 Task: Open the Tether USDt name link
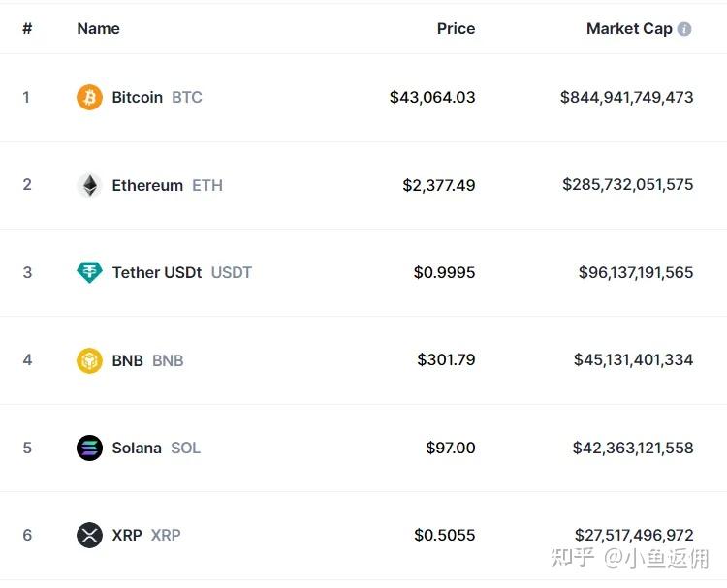coord(157,272)
